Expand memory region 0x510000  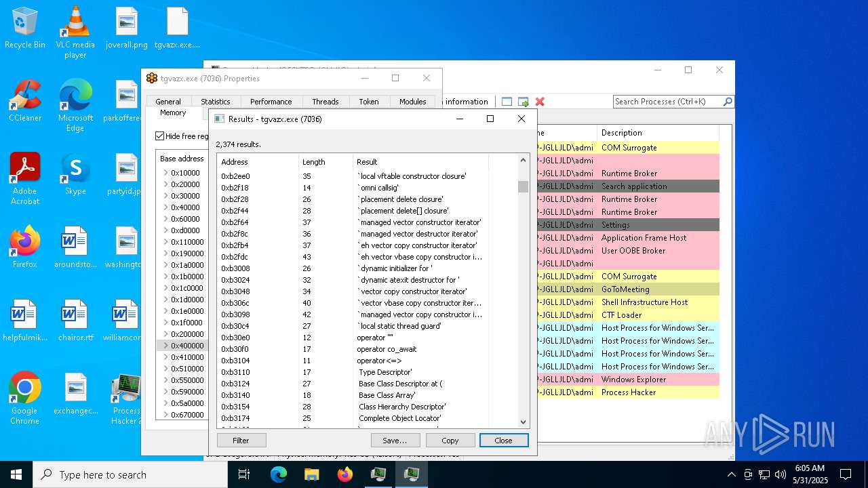[165, 369]
